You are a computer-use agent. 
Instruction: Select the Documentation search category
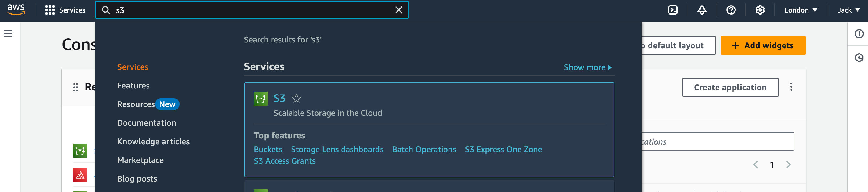click(146, 123)
